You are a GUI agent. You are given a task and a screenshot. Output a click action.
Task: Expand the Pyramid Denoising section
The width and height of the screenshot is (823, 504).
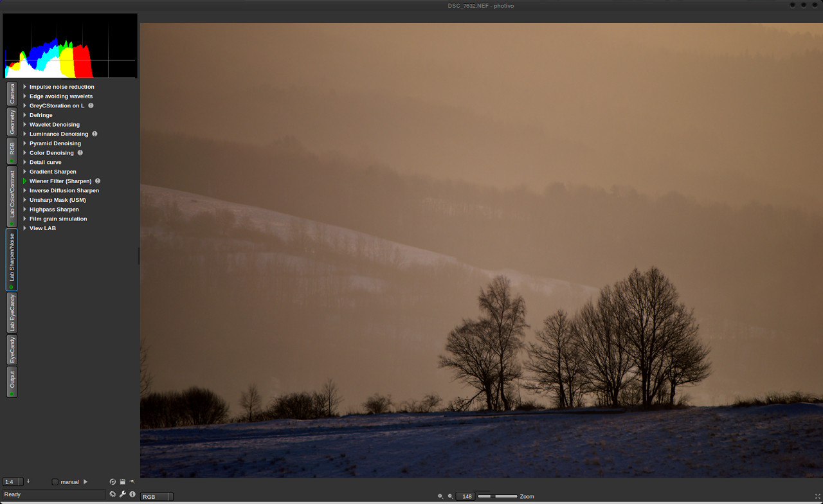25,143
